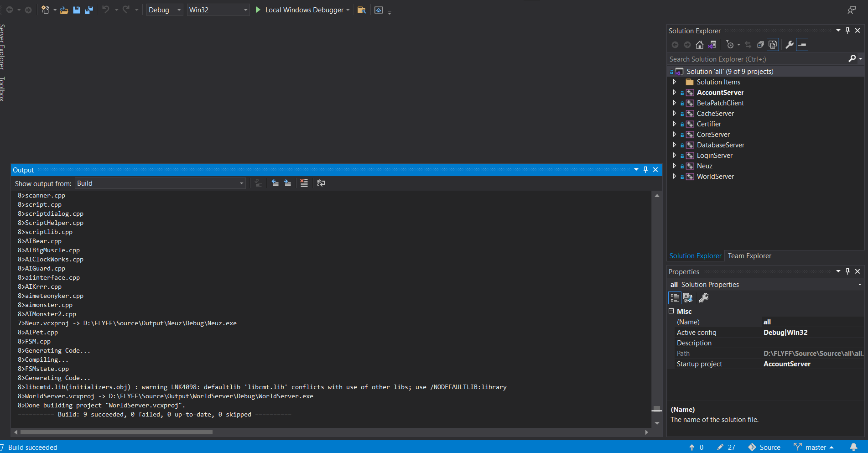Collapse all Solution Explorer nodes

click(760, 45)
